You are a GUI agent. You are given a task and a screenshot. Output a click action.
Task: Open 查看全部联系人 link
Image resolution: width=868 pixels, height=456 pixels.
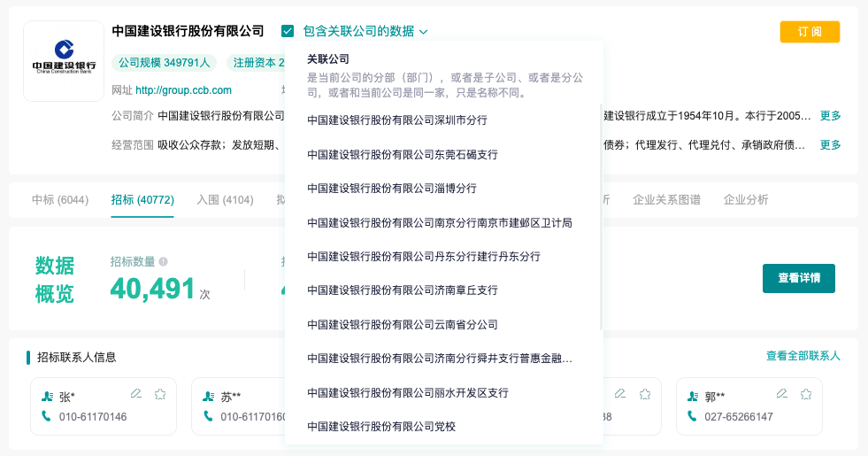click(x=803, y=356)
